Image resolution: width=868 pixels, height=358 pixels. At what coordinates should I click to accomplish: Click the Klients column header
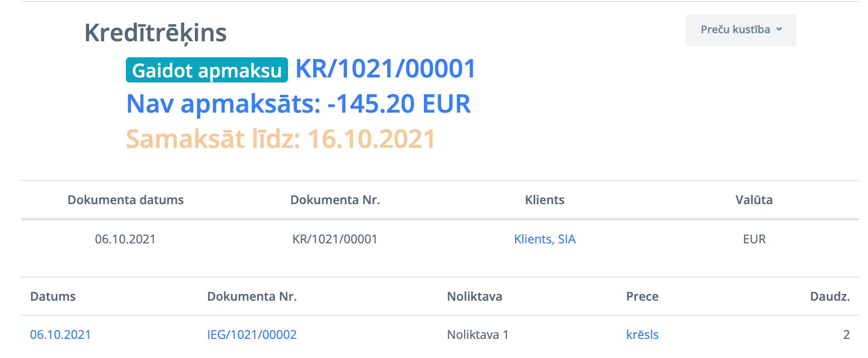tap(544, 200)
